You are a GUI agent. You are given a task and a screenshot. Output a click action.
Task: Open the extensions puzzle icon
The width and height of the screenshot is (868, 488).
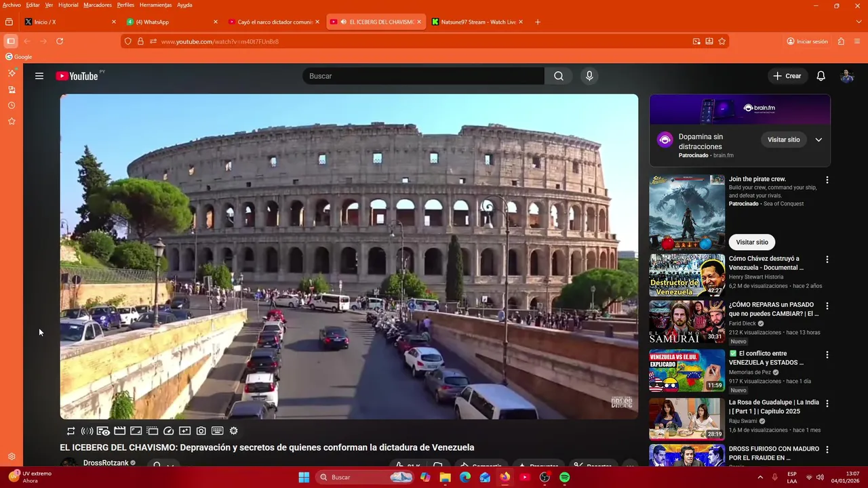(841, 41)
